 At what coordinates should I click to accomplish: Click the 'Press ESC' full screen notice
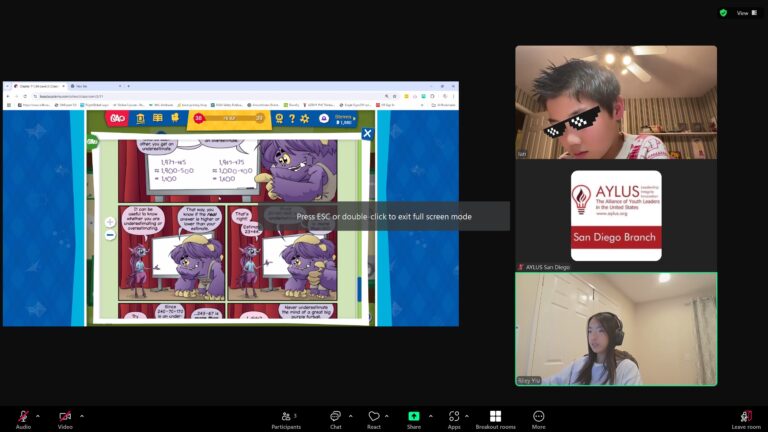(384, 216)
